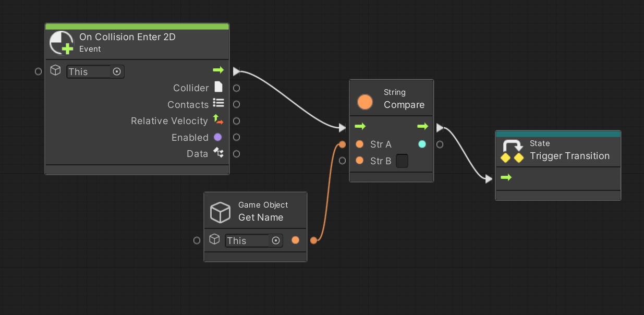Click the Str B text field
The image size is (644, 315).
coord(402,161)
